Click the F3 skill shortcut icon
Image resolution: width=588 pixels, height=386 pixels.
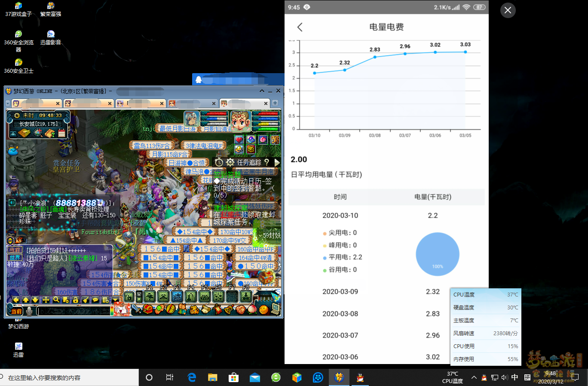177,296
